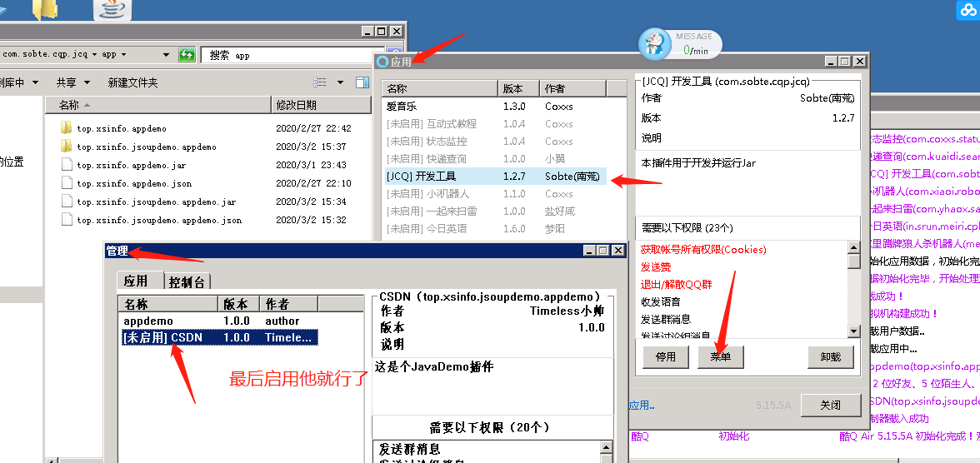Open the 包含到库中 dropdown arrow in Explorer toolbar
This screenshot has width=980, height=463.
[x=35, y=82]
